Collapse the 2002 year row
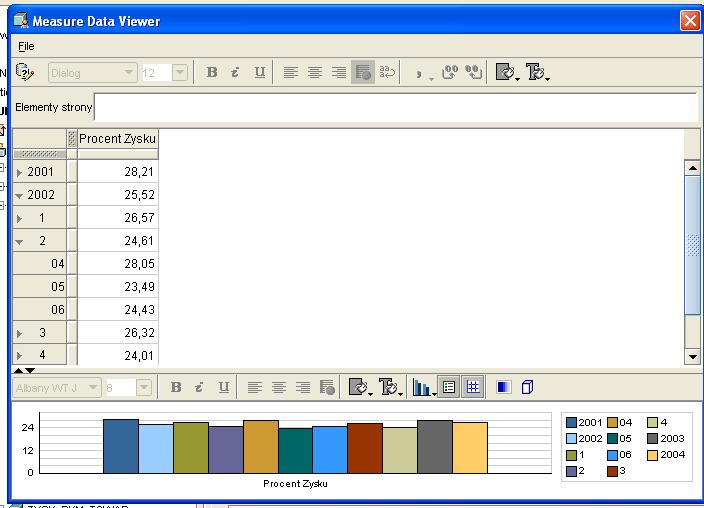Viewport: 704px width, 508px height. (x=19, y=195)
